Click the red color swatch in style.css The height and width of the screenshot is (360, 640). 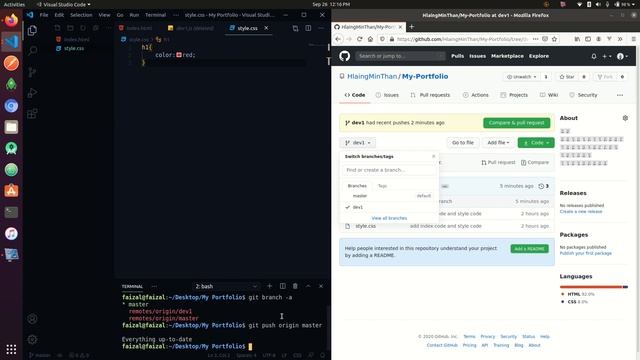coord(179,55)
